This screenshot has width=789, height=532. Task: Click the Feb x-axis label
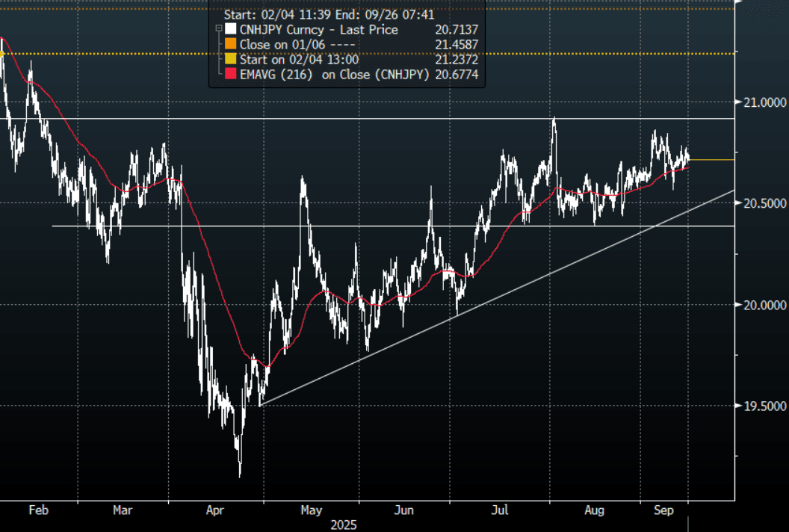(39, 510)
